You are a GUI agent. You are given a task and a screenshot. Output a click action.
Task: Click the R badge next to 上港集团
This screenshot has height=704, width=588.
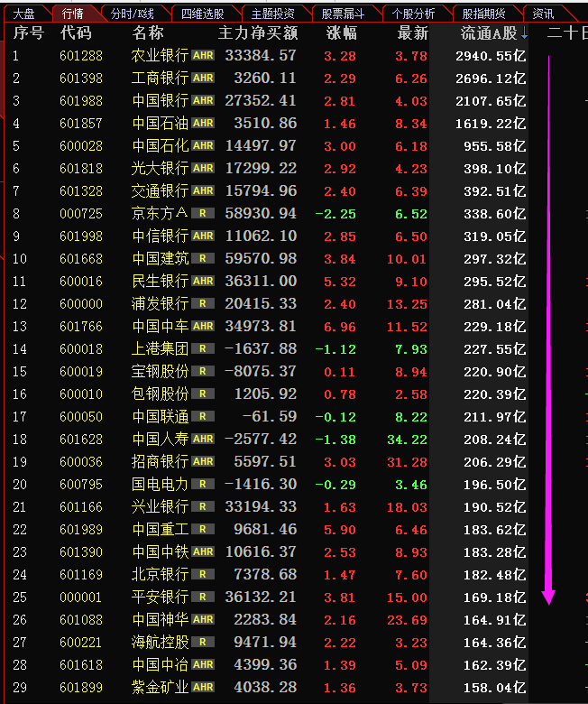click(x=203, y=348)
